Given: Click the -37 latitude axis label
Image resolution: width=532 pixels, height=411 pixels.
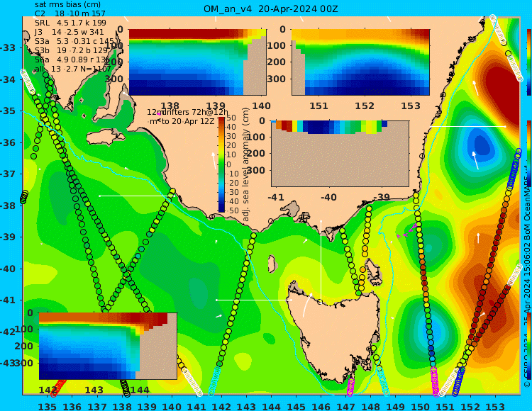Looking at the screenshot, I should click(x=8, y=174).
